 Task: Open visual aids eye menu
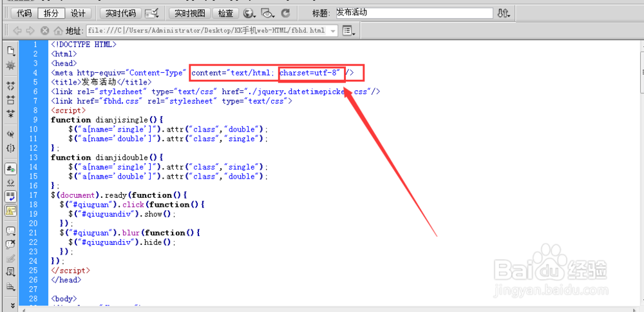[x=268, y=14]
